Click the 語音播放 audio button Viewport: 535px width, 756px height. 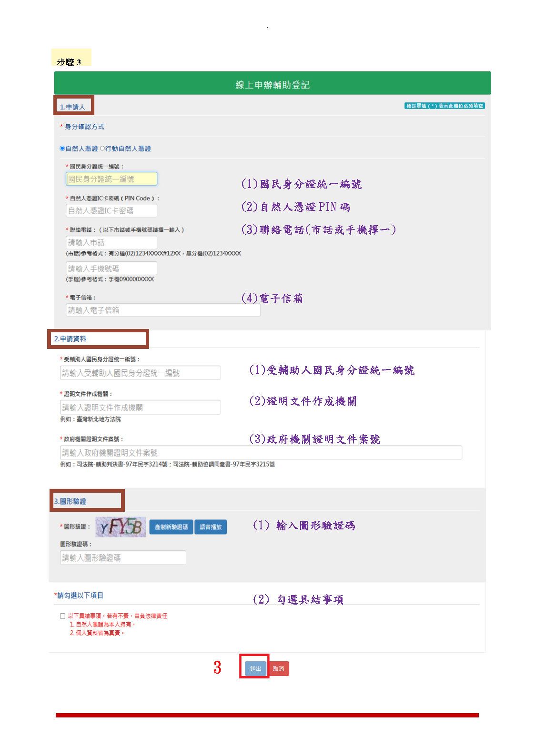(x=211, y=527)
